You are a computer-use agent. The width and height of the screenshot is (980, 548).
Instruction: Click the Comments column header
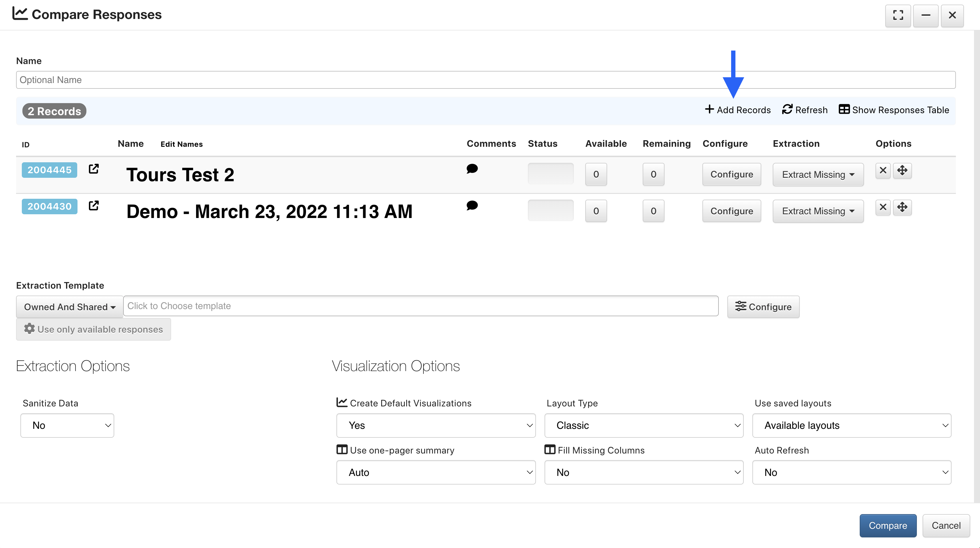491,144
